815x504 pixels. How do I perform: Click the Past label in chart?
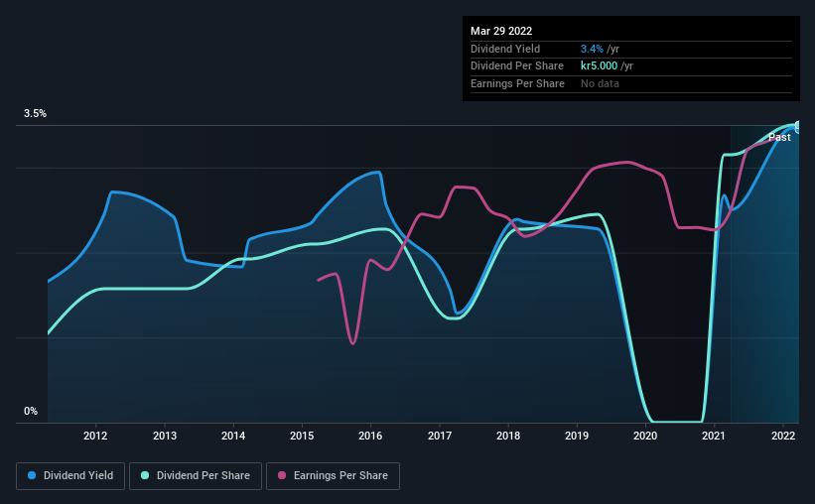pos(779,137)
